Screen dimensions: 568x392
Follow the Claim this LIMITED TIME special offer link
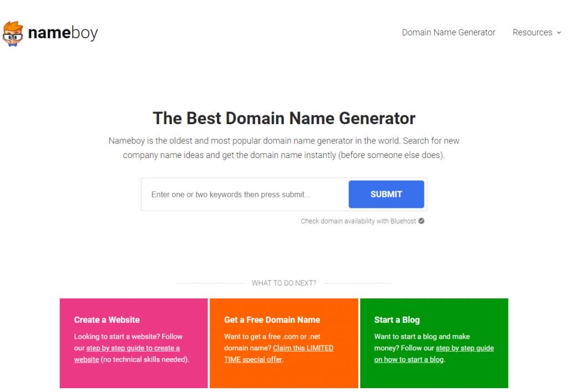(303, 348)
